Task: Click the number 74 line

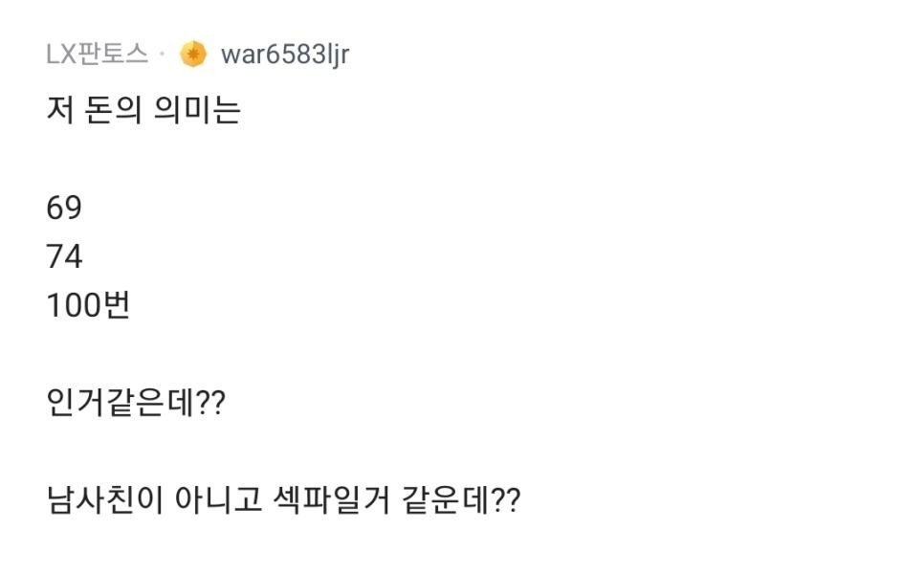Action: [64, 256]
